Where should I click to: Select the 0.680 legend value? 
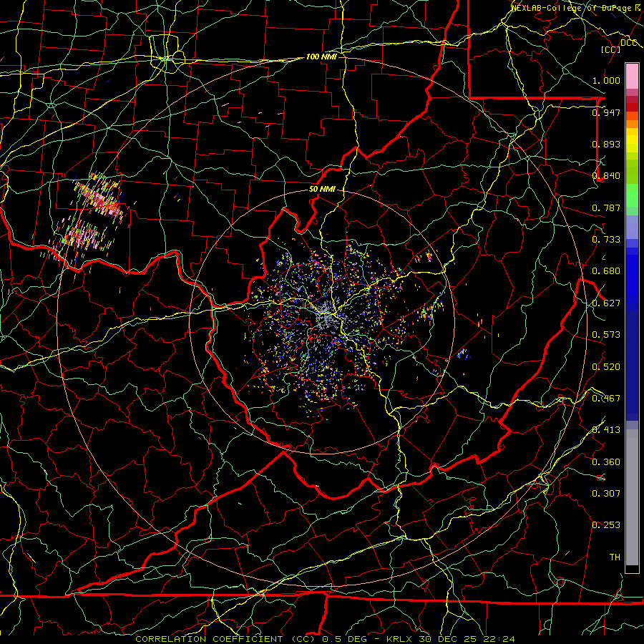click(x=606, y=271)
